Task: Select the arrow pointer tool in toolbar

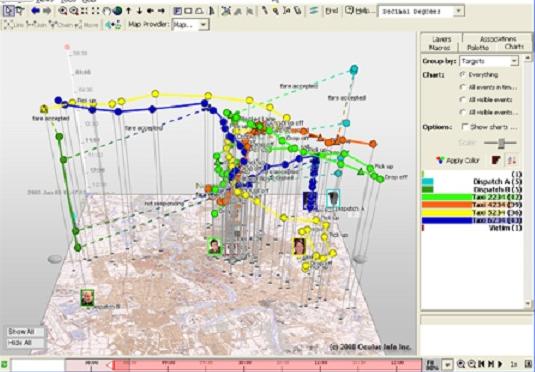Action: 9,11
